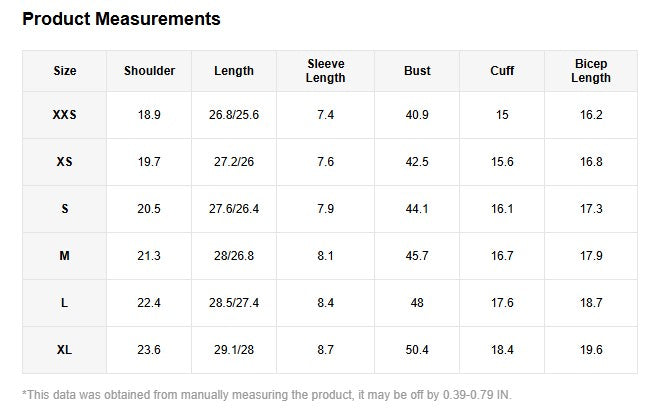
Task: Select the Bicep Length column header
Action: [591, 71]
